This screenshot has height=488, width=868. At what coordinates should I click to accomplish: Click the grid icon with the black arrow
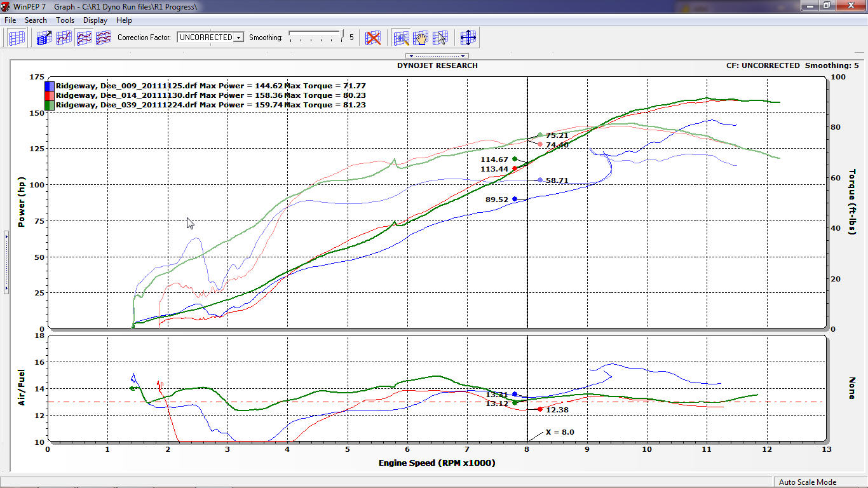tap(44, 37)
